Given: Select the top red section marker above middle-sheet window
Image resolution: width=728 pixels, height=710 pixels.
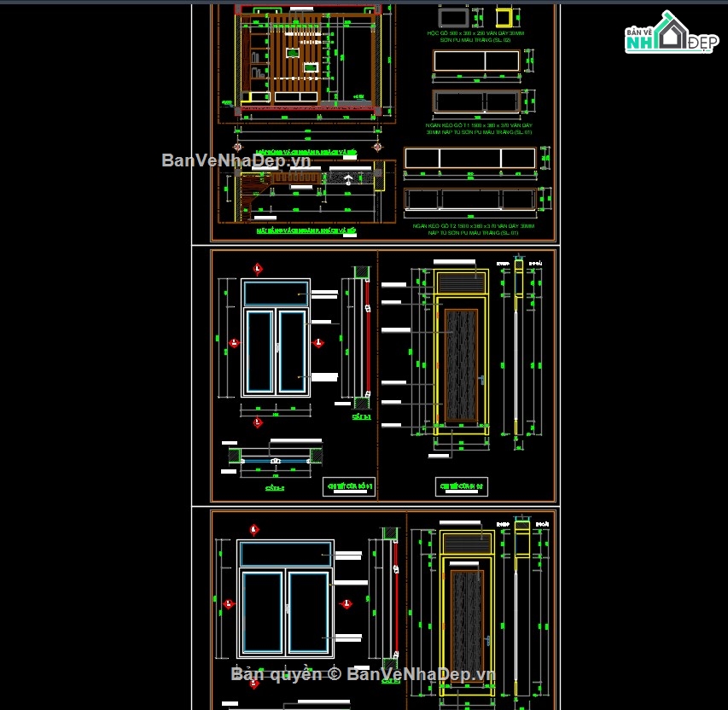Looking at the screenshot, I should pos(258,269).
